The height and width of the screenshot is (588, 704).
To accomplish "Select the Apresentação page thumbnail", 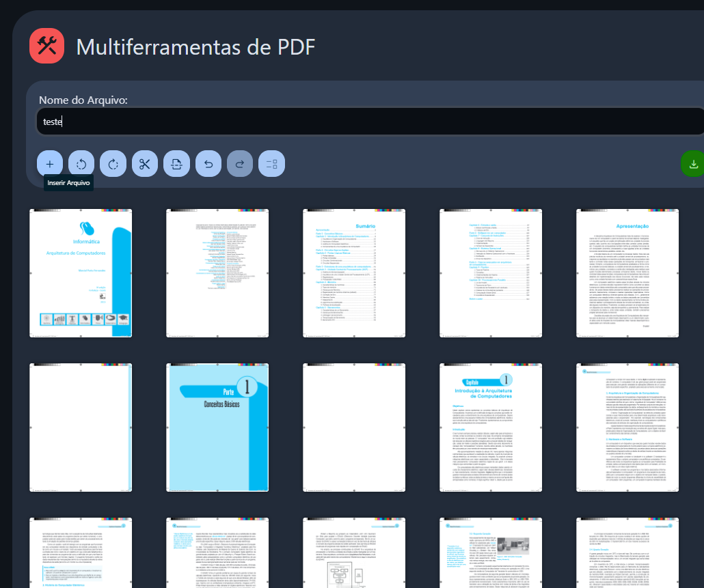I will click(627, 273).
